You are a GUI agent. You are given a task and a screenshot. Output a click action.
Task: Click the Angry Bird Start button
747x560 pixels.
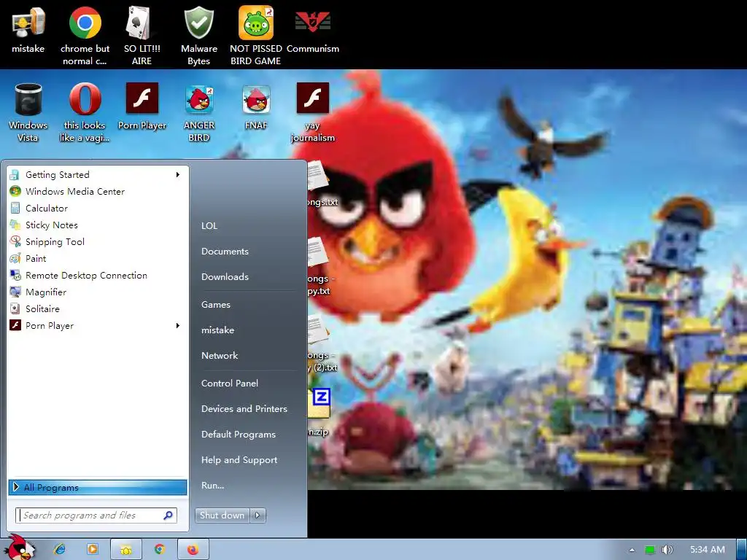[x=19, y=548]
